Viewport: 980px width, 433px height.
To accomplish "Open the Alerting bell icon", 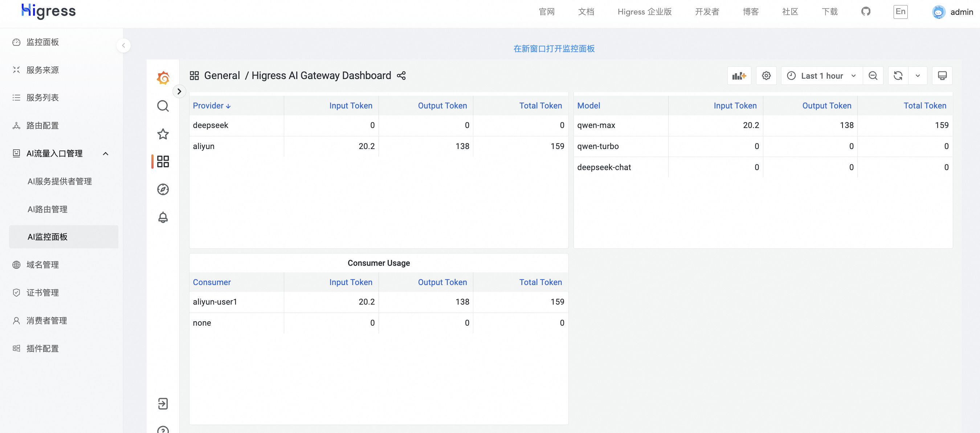I will pyautogui.click(x=163, y=217).
